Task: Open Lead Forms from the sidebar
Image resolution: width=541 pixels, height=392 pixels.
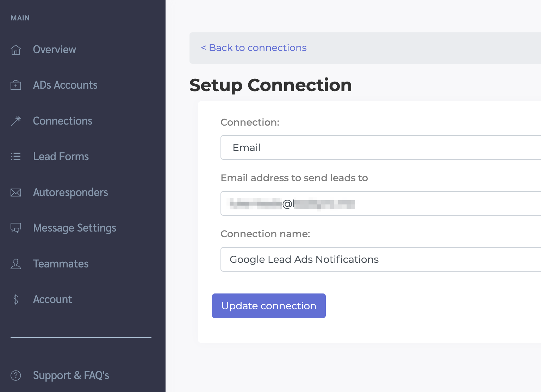Action: pyautogui.click(x=61, y=156)
